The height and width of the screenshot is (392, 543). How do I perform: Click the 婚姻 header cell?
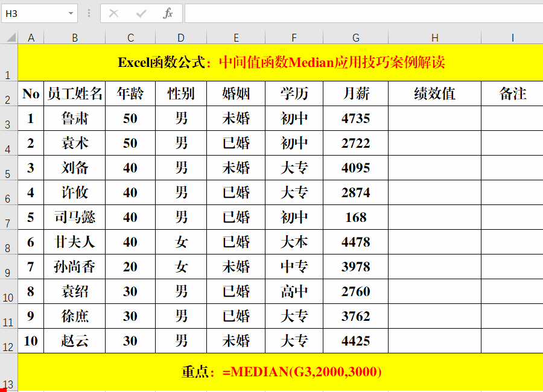pyautogui.click(x=236, y=93)
